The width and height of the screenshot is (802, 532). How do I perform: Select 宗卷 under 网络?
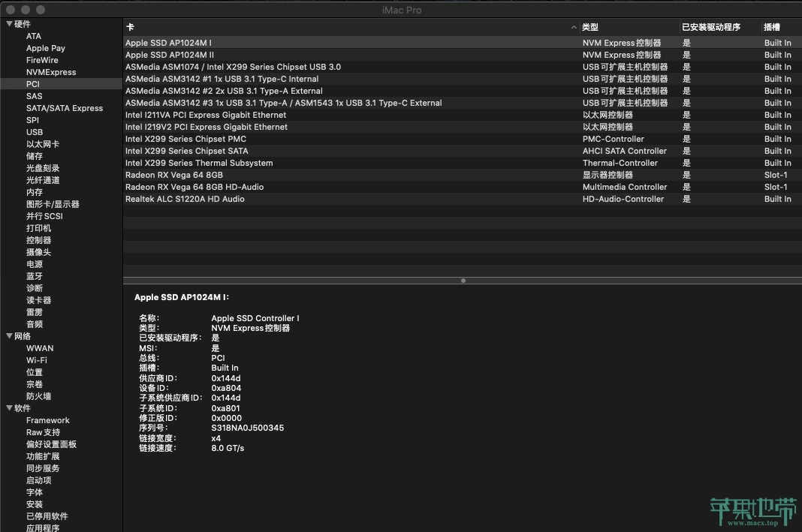(x=35, y=384)
